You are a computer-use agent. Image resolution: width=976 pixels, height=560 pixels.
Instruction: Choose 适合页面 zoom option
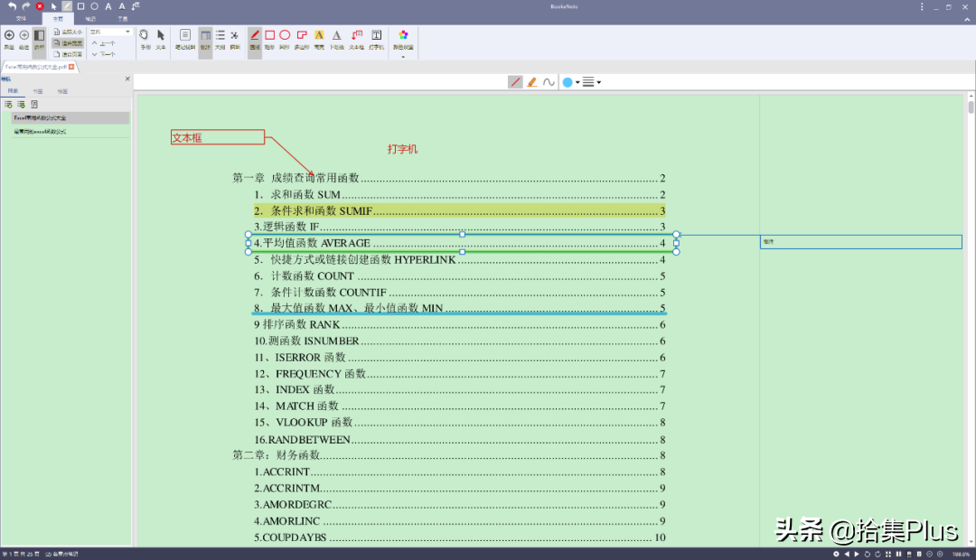[x=68, y=54]
